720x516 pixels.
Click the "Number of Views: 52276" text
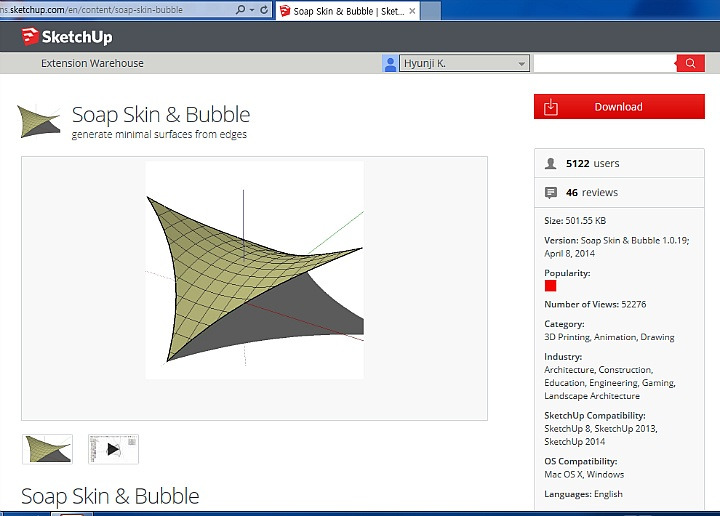pyautogui.click(x=595, y=304)
